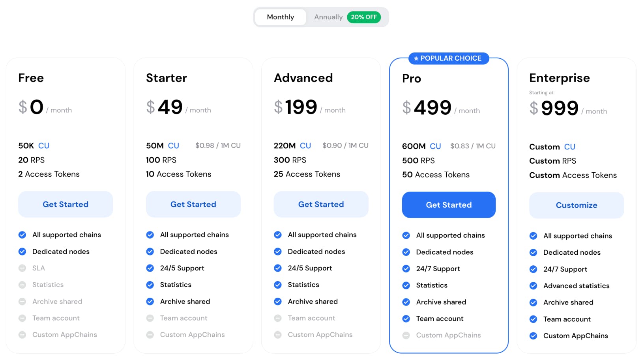Click Free plan's SLA disabled icon
Image resolution: width=644 pixels, height=358 pixels.
coord(22,268)
